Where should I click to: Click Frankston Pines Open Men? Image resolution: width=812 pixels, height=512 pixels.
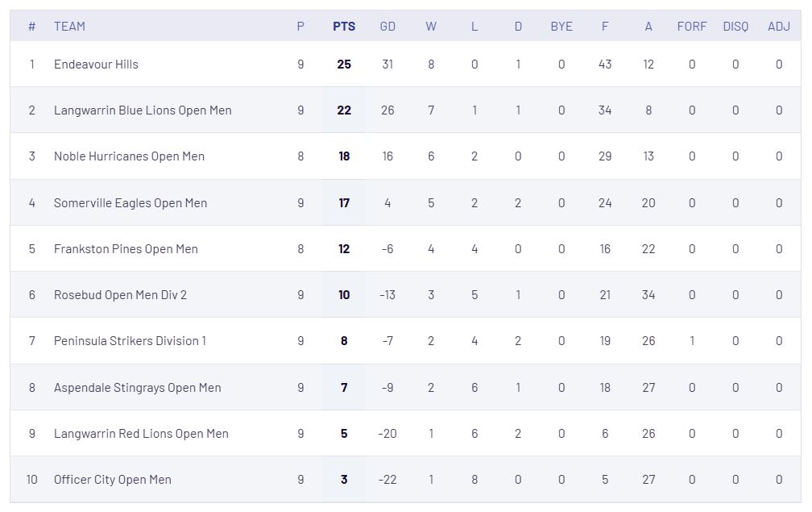pos(126,249)
